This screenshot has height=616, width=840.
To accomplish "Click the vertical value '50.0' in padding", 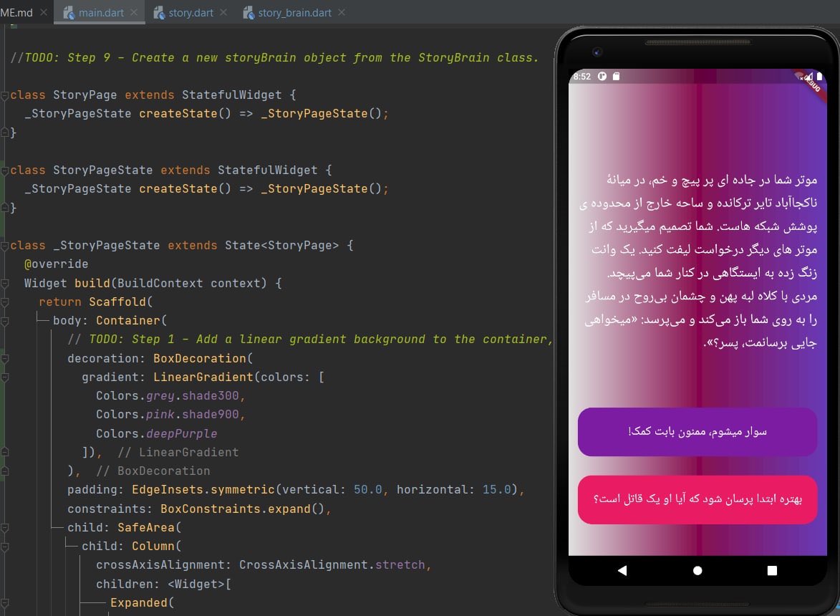I will click(367, 490).
